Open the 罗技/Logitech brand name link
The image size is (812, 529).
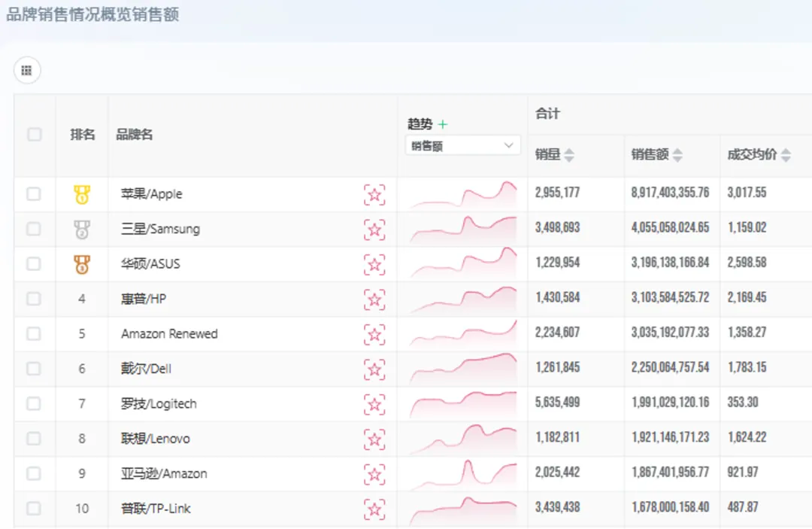click(159, 403)
